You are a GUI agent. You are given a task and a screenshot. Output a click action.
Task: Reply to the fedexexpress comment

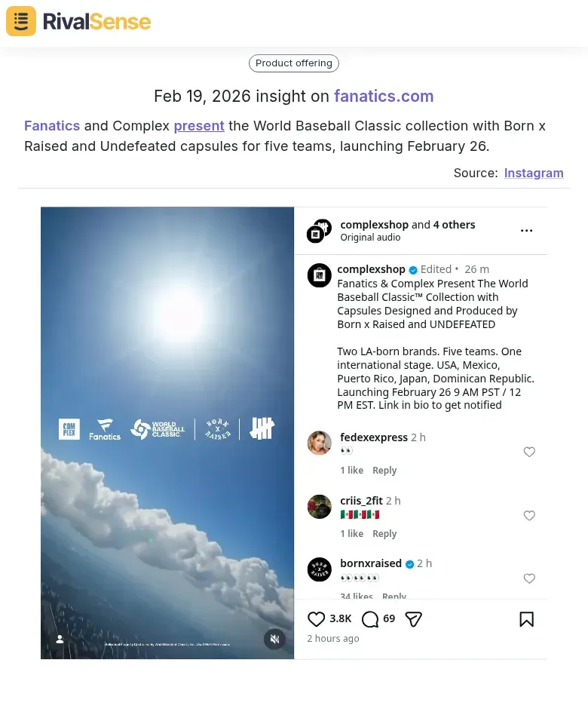tap(384, 471)
